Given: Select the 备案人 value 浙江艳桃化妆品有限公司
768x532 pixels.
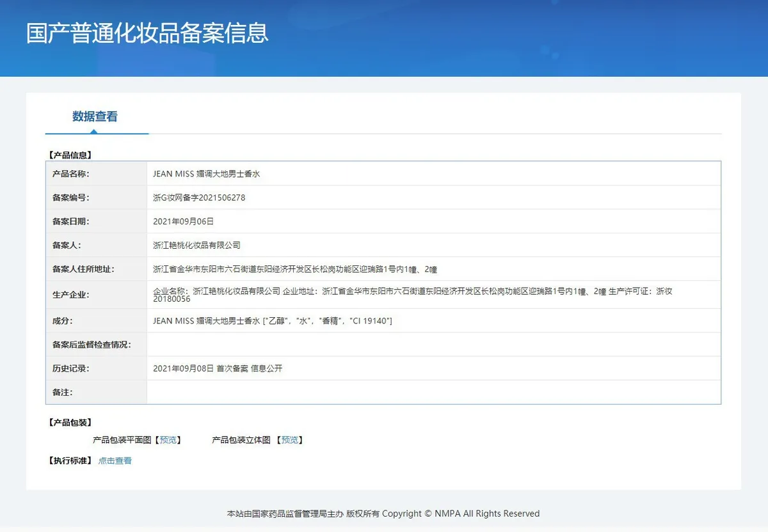Looking at the screenshot, I should click(196, 245).
